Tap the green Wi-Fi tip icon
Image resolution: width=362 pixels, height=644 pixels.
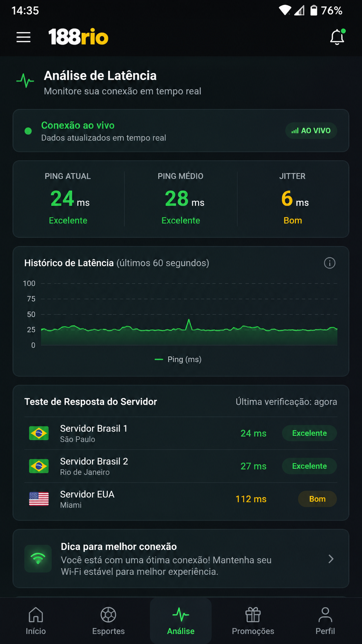point(38,558)
